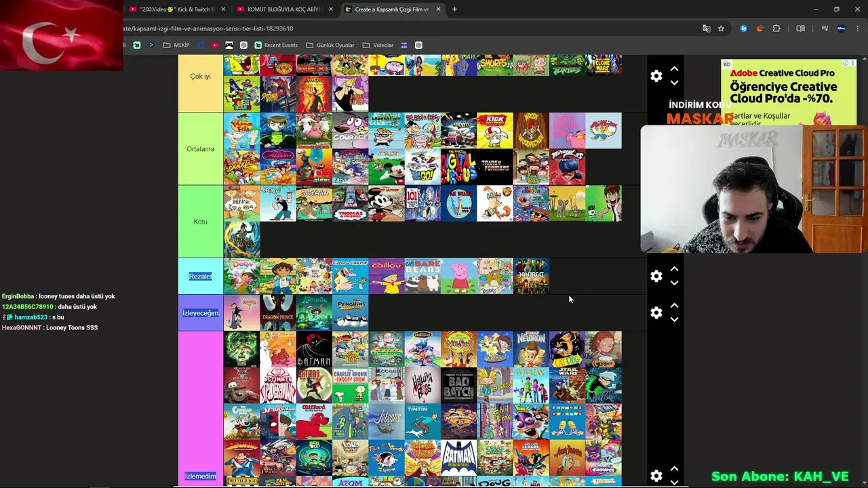868x488 pixels.
Task: Select the Johnny Bravo thumbnail
Action: point(351,94)
